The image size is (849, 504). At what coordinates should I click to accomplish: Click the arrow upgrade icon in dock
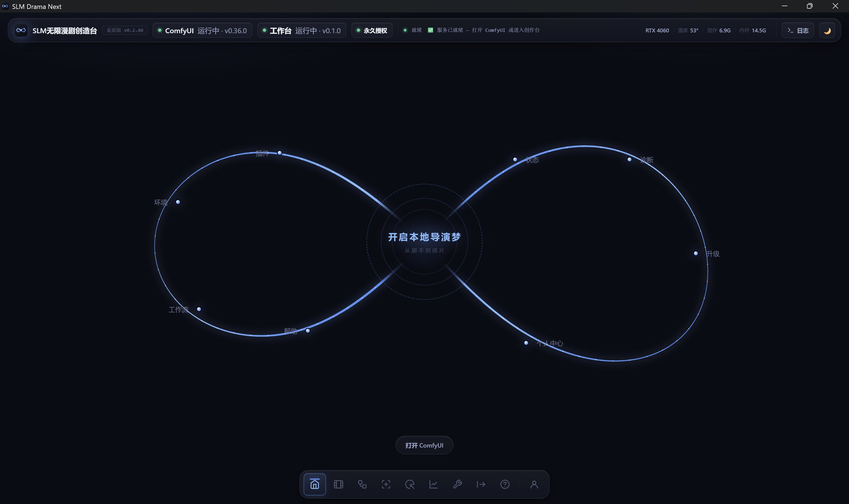481,484
